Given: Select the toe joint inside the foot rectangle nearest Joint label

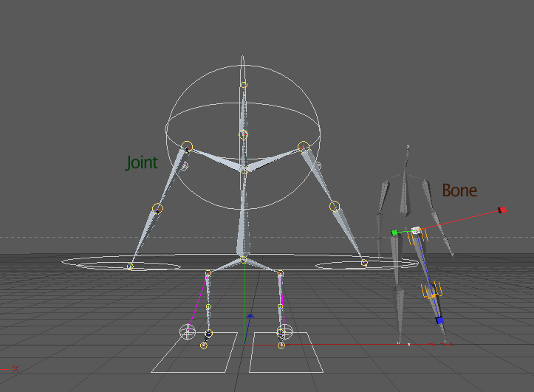Looking at the screenshot, I should click(204, 345).
